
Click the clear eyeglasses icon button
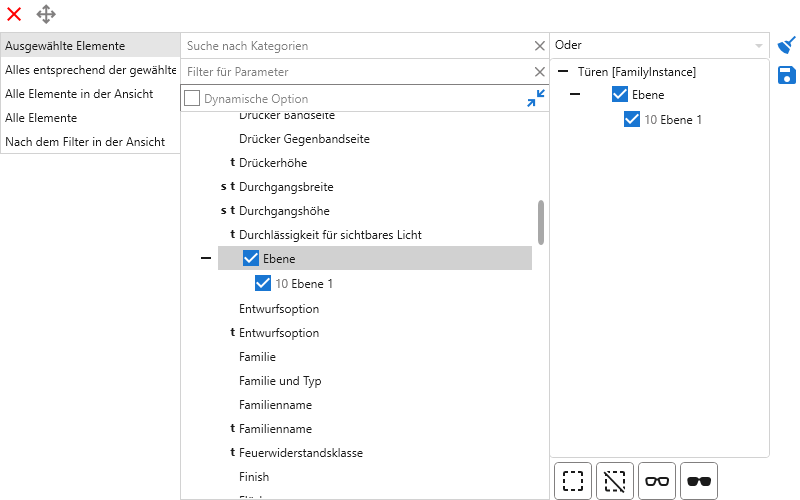[x=657, y=481]
